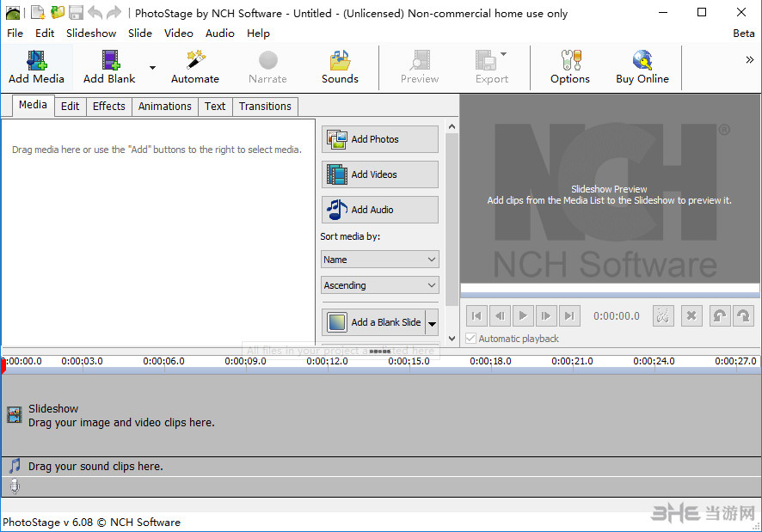The width and height of the screenshot is (762, 532).
Task: Click Buy Online in the toolbar
Action: pyautogui.click(x=642, y=67)
